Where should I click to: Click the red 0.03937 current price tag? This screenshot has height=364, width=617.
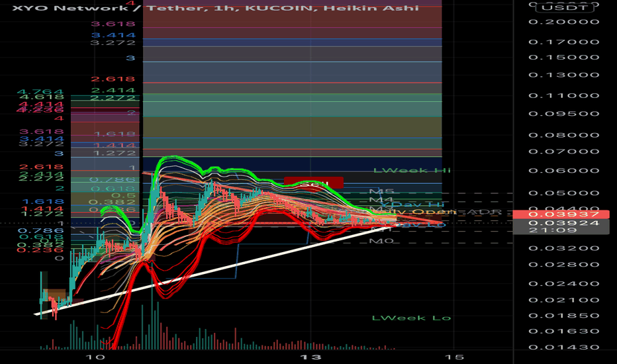click(561, 214)
